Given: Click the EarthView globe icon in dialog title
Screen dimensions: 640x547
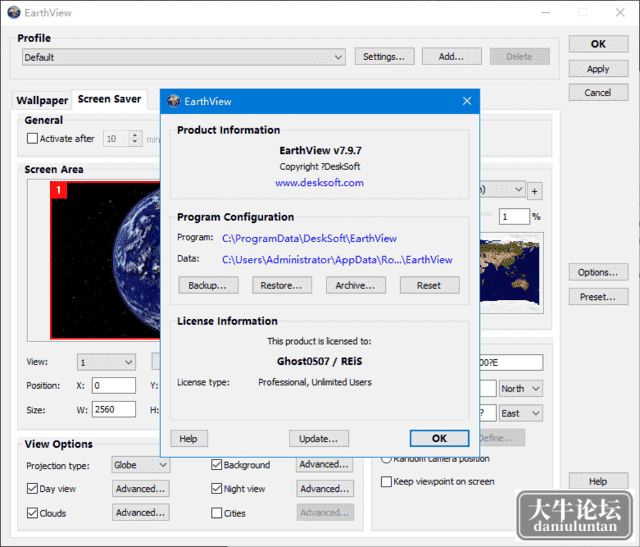Looking at the screenshot, I should (174, 101).
